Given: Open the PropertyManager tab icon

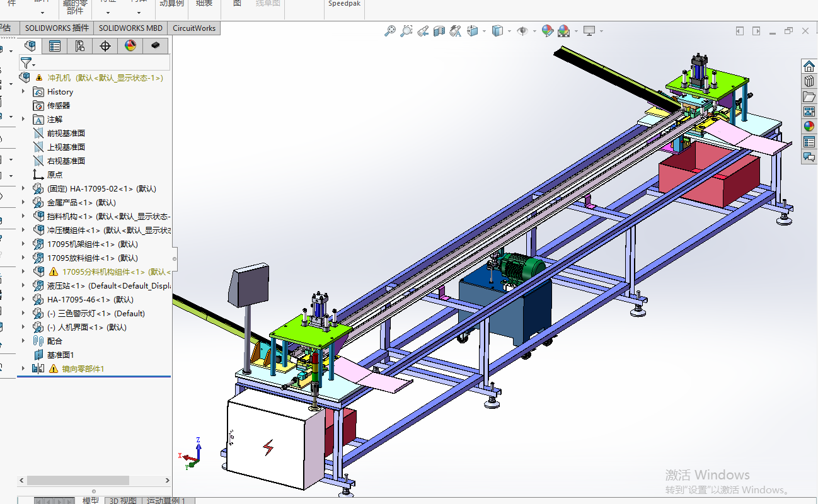Looking at the screenshot, I should pos(55,45).
